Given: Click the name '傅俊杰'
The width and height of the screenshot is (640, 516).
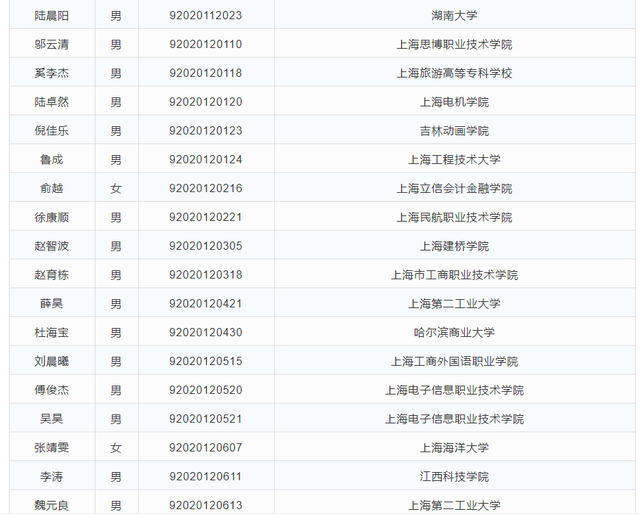Looking at the screenshot, I should (51, 390).
